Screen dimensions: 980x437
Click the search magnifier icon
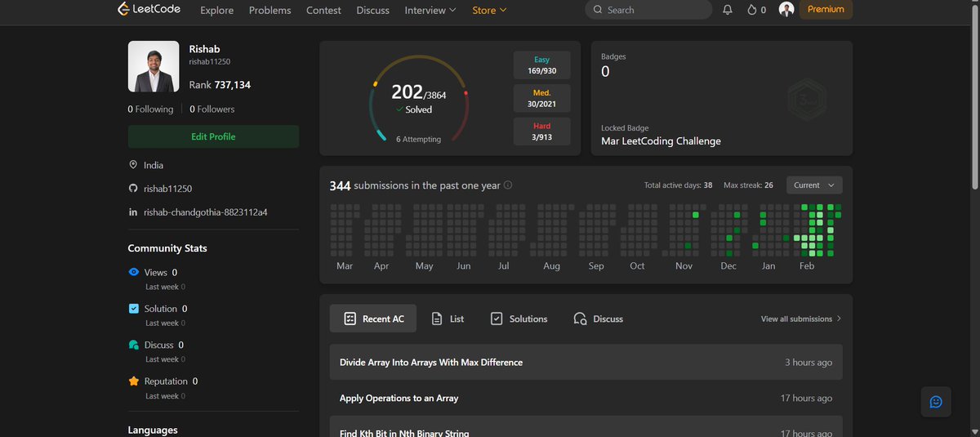(599, 10)
